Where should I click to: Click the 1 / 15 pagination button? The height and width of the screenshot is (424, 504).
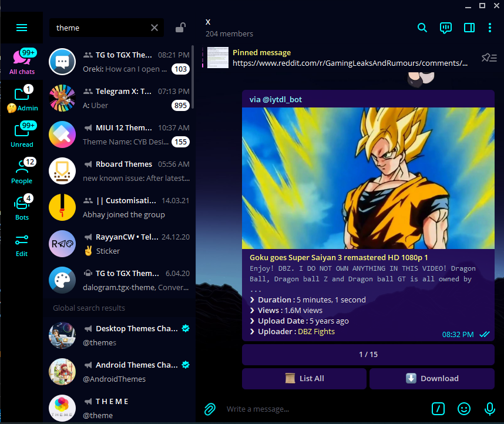point(368,355)
